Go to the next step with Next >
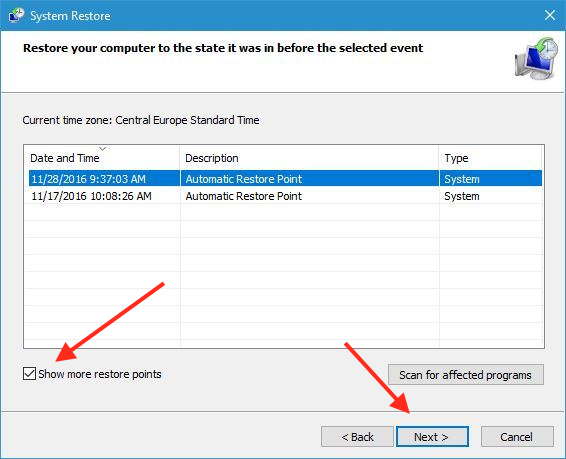 tap(432, 437)
